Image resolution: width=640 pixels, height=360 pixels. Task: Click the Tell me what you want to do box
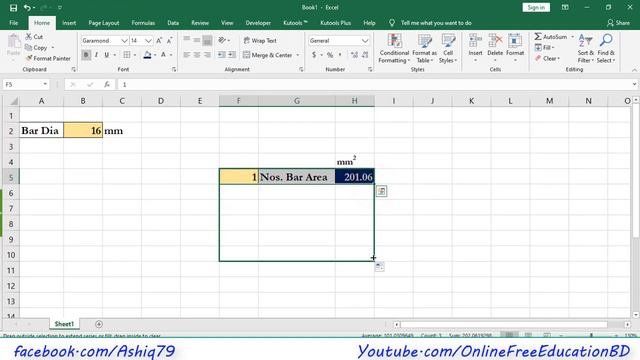point(436,23)
